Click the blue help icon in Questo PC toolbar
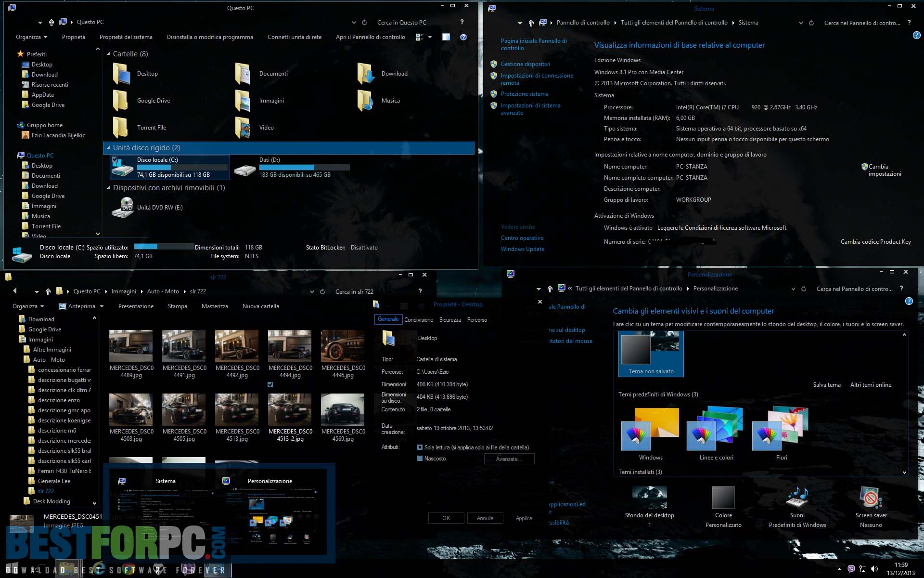The width and height of the screenshot is (924, 578). click(463, 37)
